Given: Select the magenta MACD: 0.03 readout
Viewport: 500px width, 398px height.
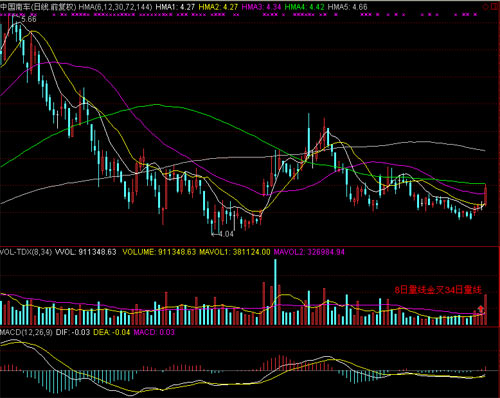Looking at the screenshot, I should coord(154,332).
